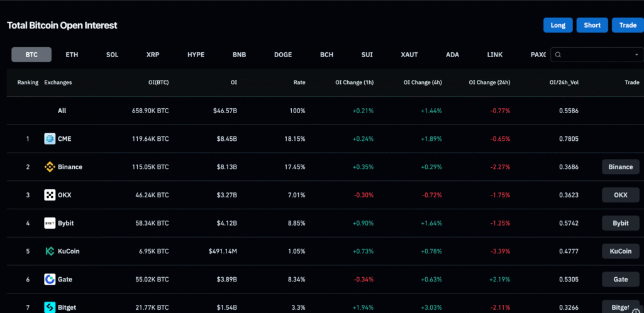This screenshot has width=644, height=313.
Task: Sort by the OI Change (24h) column header
Action: pos(489,82)
